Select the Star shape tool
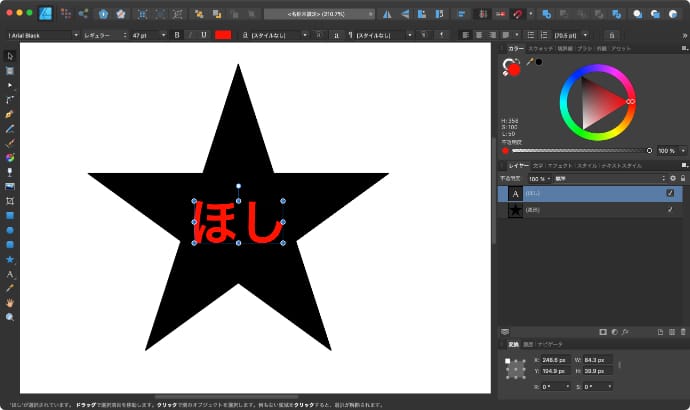 [10, 259]
